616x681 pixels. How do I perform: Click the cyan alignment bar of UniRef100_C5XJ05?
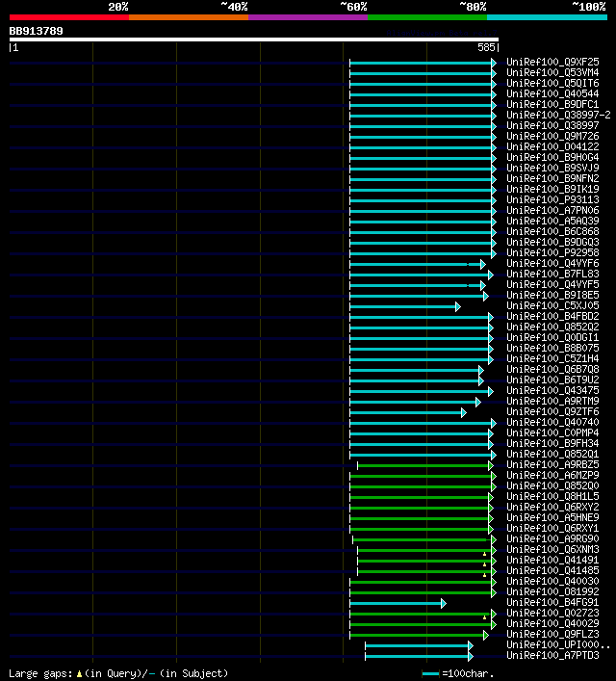(404, 306)
